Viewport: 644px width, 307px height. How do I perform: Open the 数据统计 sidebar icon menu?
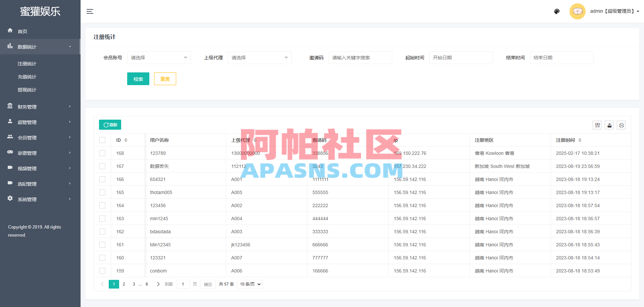[x=10, y=46]
